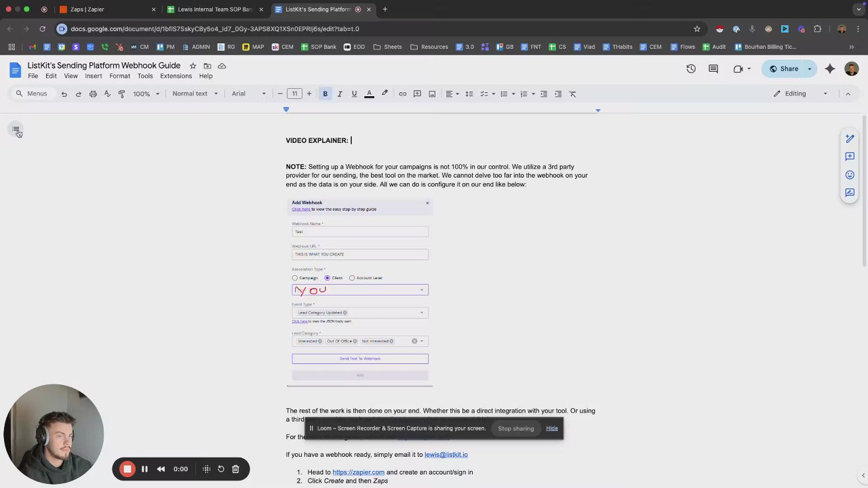Open the bulleted list dropdown
Viewport: 868px width, 488px height.
(507, 94)
